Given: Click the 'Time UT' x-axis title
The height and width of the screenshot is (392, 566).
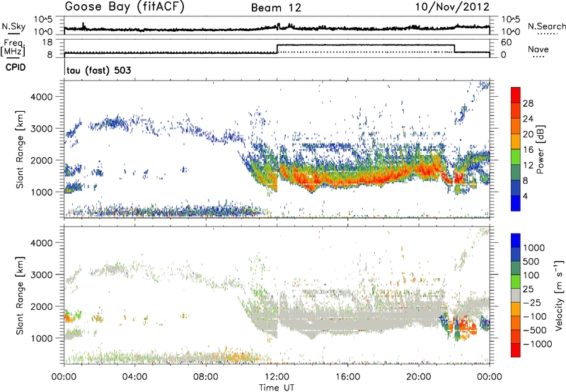Looking at the screenshot, I should (277, 388).
